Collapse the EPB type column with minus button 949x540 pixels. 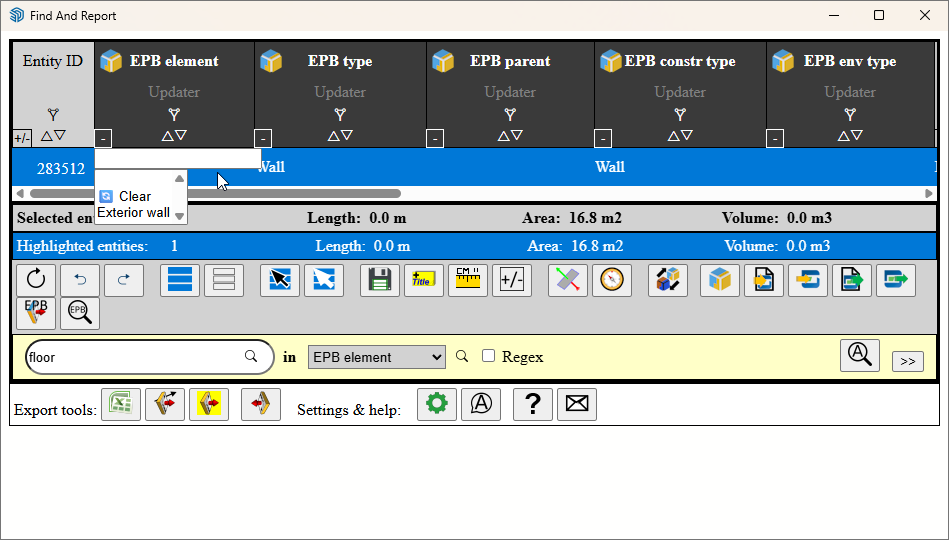263,139
